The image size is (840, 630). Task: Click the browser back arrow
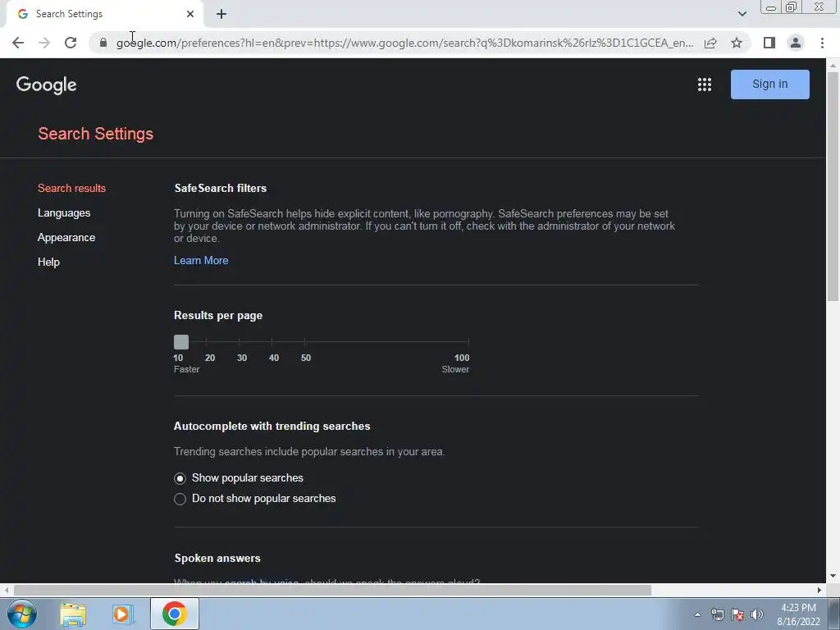(18, 43)
